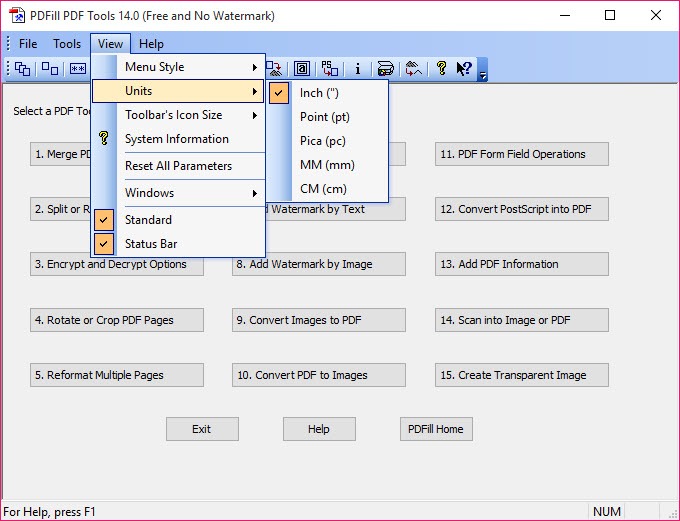680x521 pixels.
Task: Click the Watermark by Text button
Action: click(336, 210)
